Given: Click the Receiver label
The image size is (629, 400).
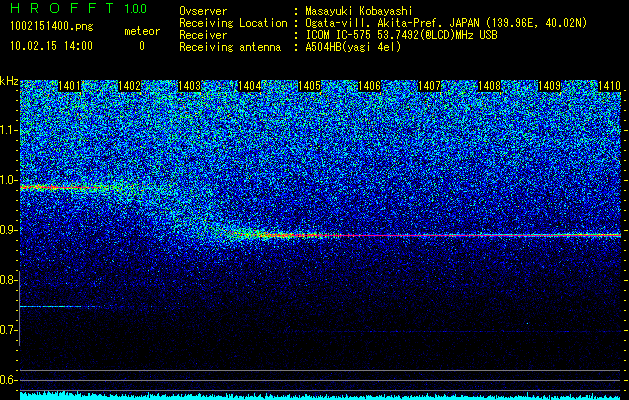Looking at the screenshot, I should point(203,35).
